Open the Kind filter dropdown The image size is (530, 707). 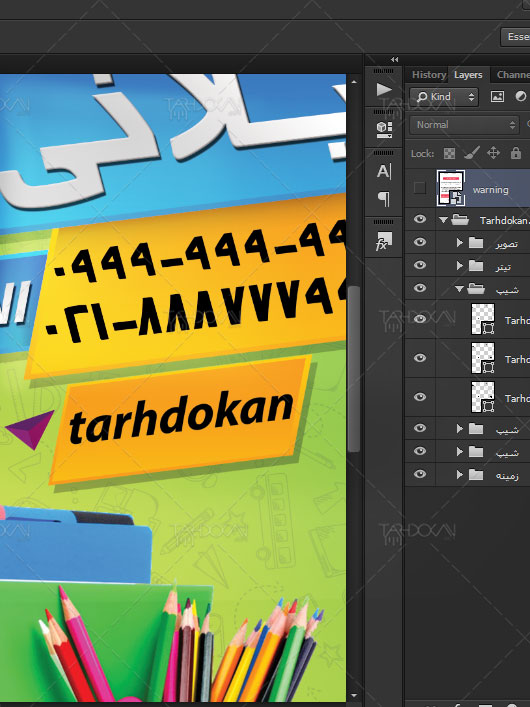click(444, 96)
